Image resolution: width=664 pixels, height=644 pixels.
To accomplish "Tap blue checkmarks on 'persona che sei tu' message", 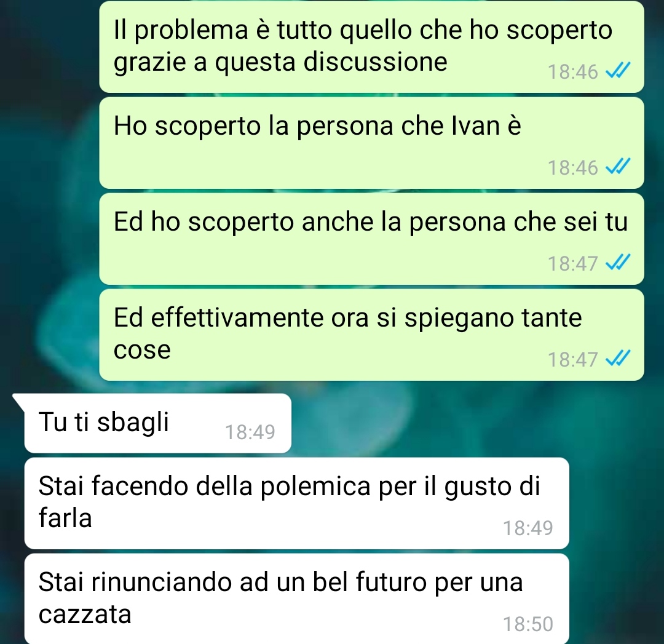I will click(x=618, y=263).
